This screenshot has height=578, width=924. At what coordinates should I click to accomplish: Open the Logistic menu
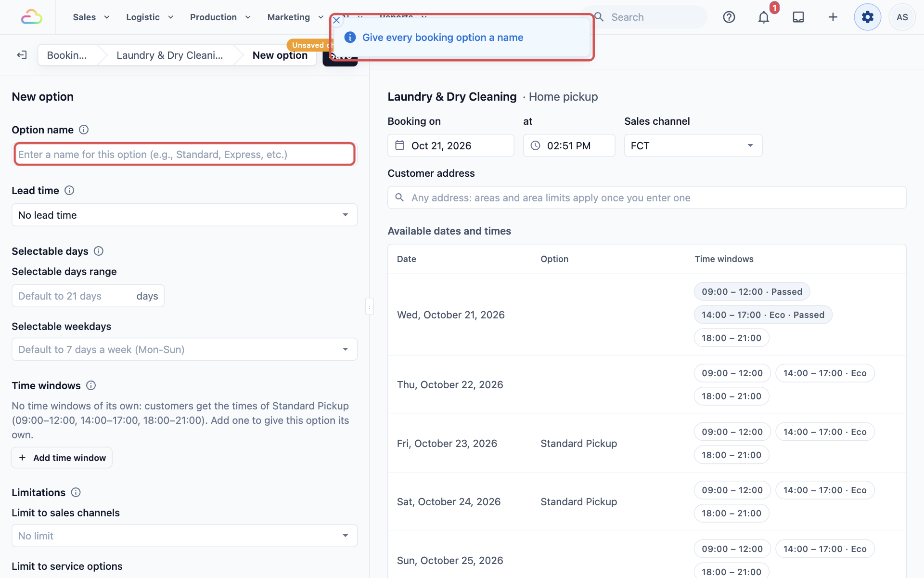pyautogui.click(x=150, y=17)
